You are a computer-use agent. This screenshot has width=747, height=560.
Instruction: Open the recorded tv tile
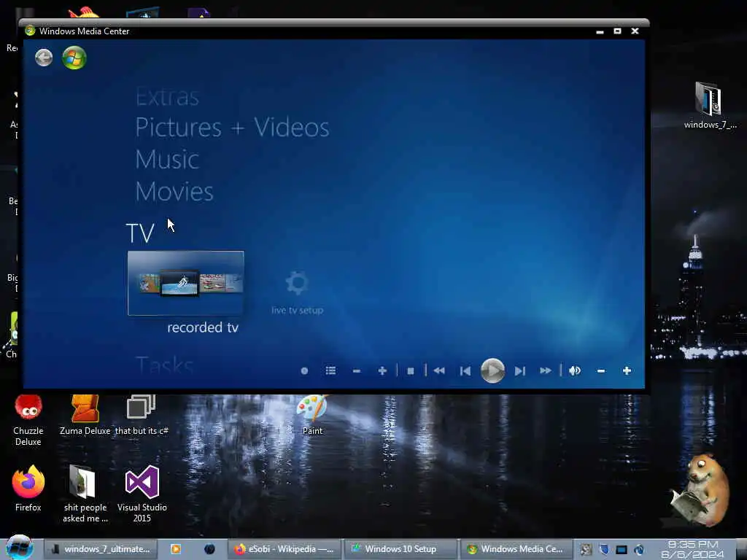coord(186,283)
